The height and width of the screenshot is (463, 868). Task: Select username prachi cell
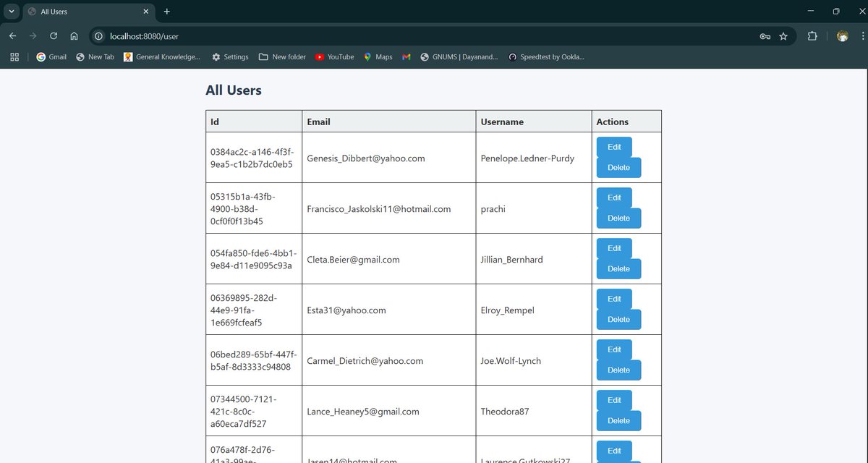point(534,208)
